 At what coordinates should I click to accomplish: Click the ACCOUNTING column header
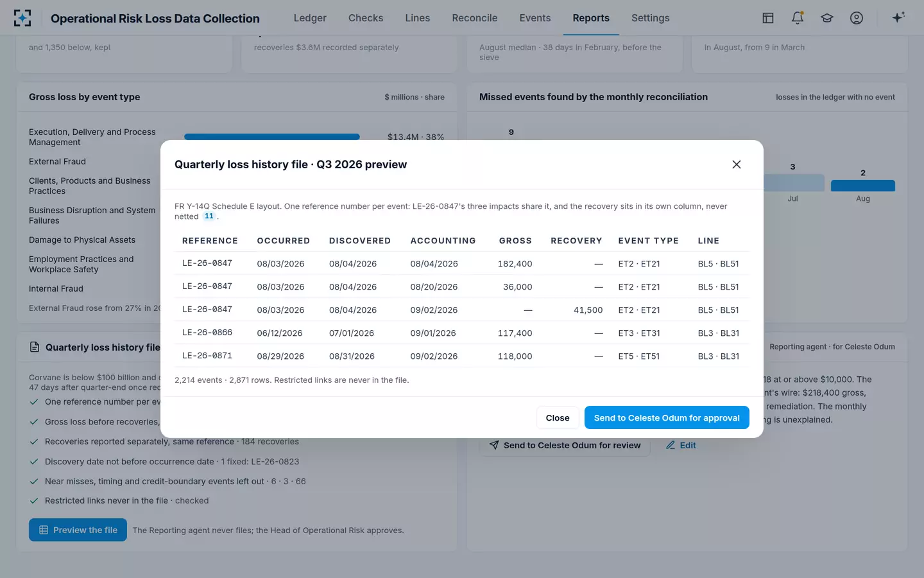[x=443, y=241]
